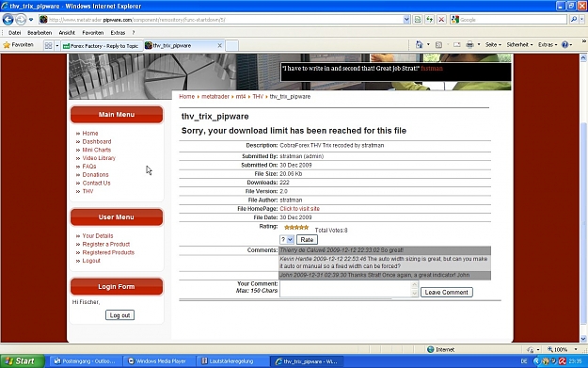Click the mt4 breadcrumb link

[241, 96]
